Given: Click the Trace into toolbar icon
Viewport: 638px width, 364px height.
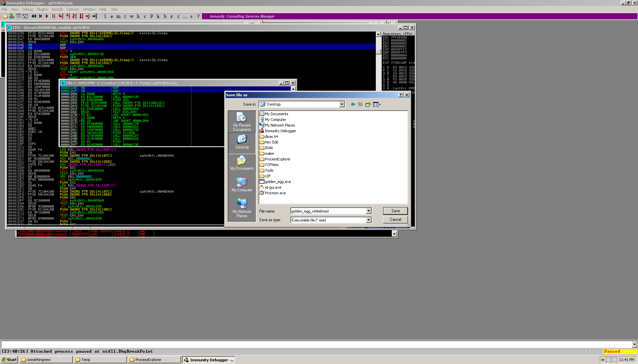Looking at the screenshot, I should [74, 16].
